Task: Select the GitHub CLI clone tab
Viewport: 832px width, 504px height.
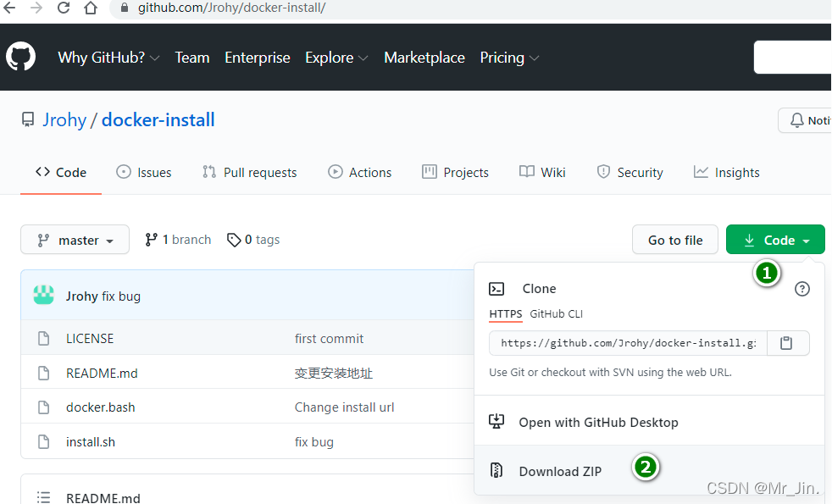Action: pos(556,314)
